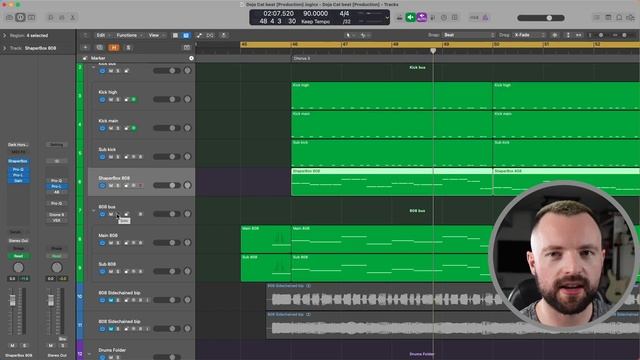The height and width of the screenshot is (360, 640).
Task: Open the List Editors icon
Action: click(597, 18)
